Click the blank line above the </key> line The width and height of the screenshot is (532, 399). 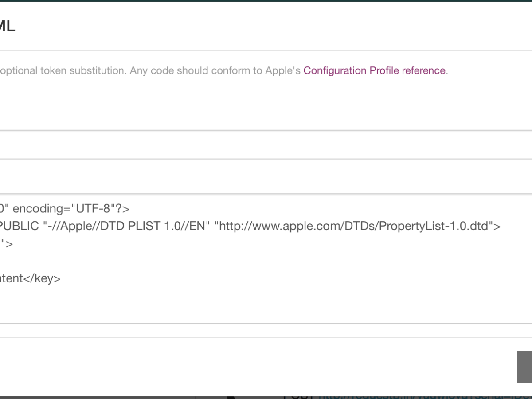click(x=133, y=261)
